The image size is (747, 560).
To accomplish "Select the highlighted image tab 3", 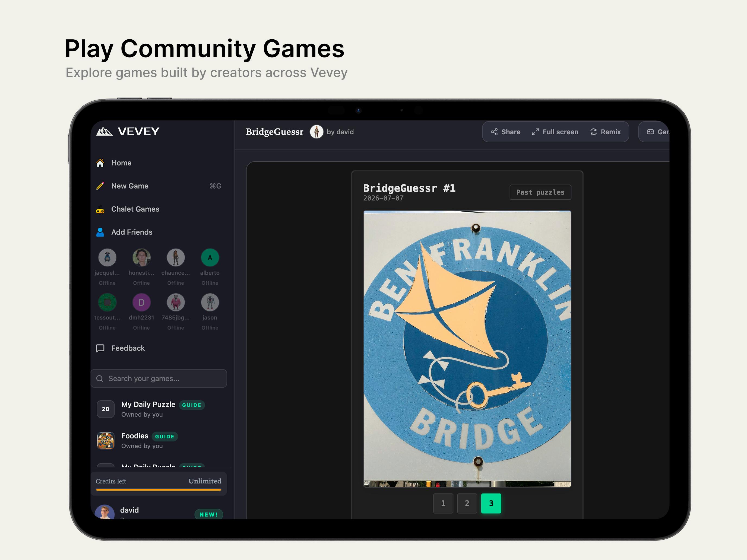I will coord(491,503).
